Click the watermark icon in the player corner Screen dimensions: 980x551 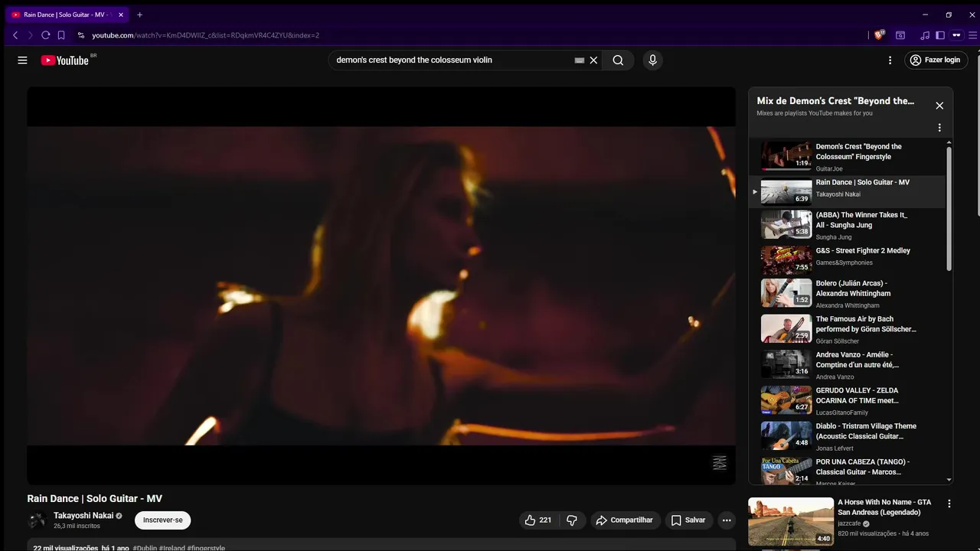(720, 463)
